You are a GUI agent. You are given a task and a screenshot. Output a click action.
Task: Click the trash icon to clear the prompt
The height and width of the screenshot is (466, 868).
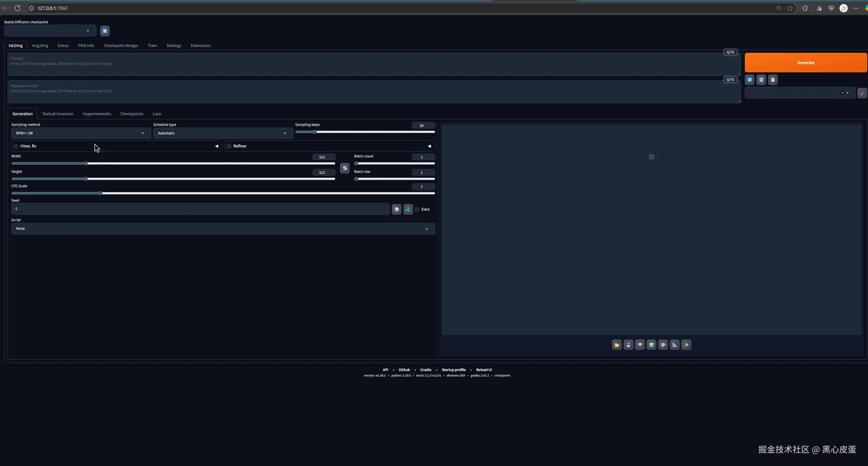click(x=761, y=80)
